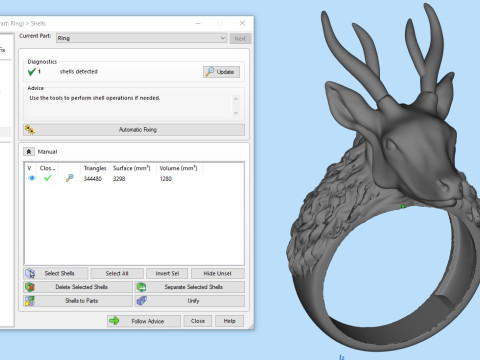
Task: Click the Close button at dialog bottom
Action: (x=198, y=321)
